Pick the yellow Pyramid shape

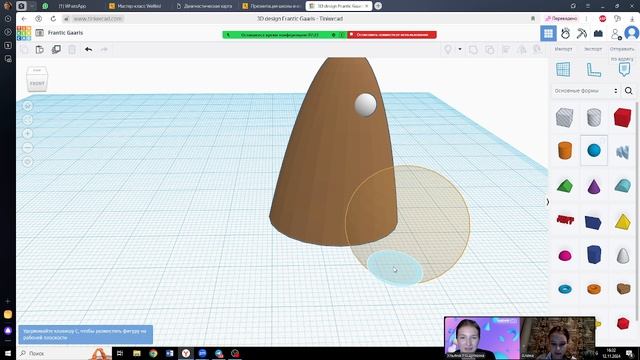(x=622, y=222)
